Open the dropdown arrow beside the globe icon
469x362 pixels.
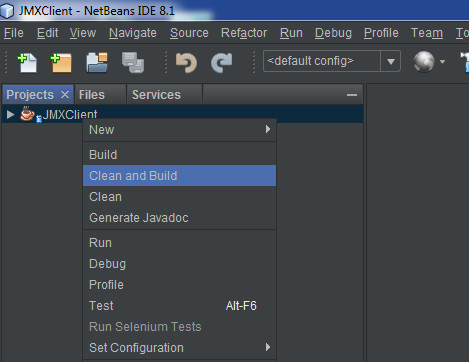(x=442, y=62)
